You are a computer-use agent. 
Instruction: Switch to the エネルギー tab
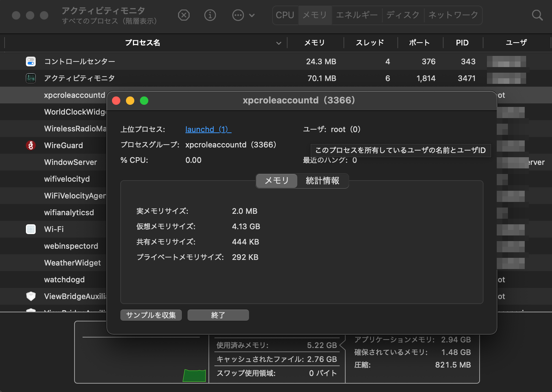tap(357, 15)
